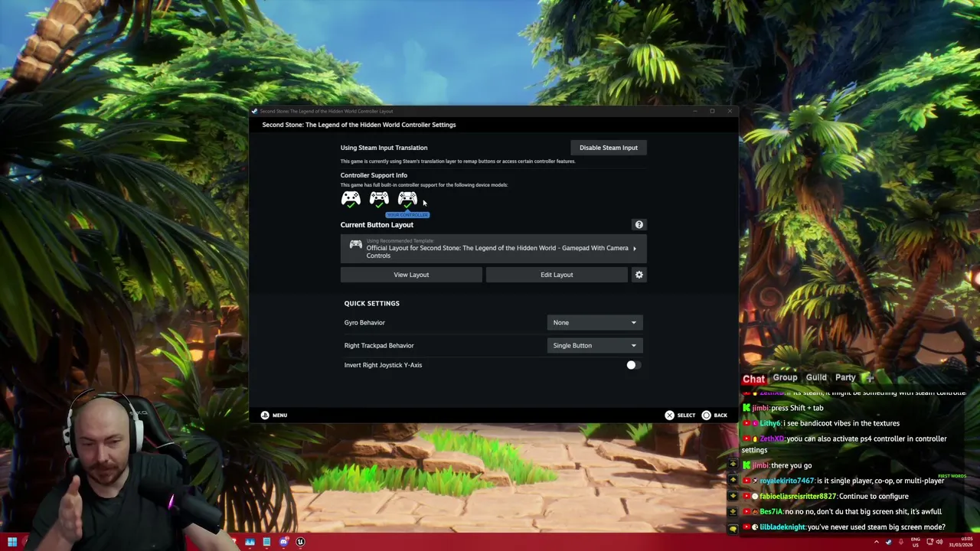
Task: Click 'Controller Support Info' heading
Action: pyautogui.click(x=374, y=175)
